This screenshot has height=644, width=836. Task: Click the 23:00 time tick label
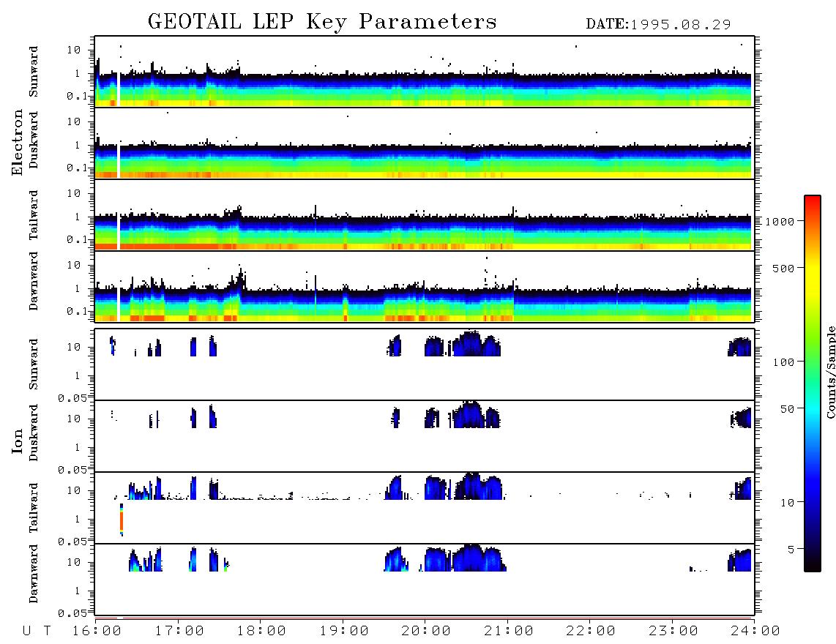[x=673, y=631]
